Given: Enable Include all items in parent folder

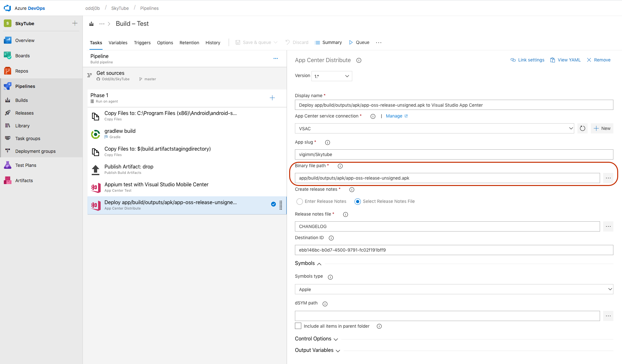Looking at the screenshot, I should [297, 326].
